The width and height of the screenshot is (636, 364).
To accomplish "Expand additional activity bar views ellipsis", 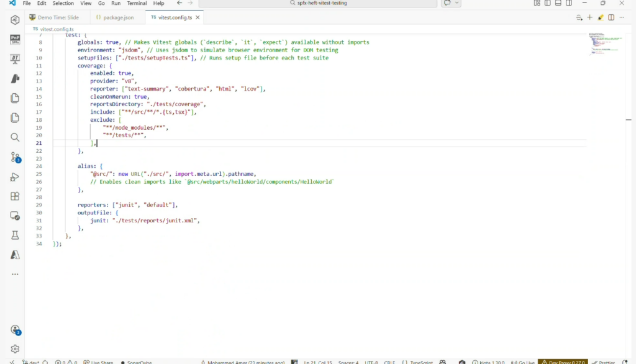I will pos(15,274).
